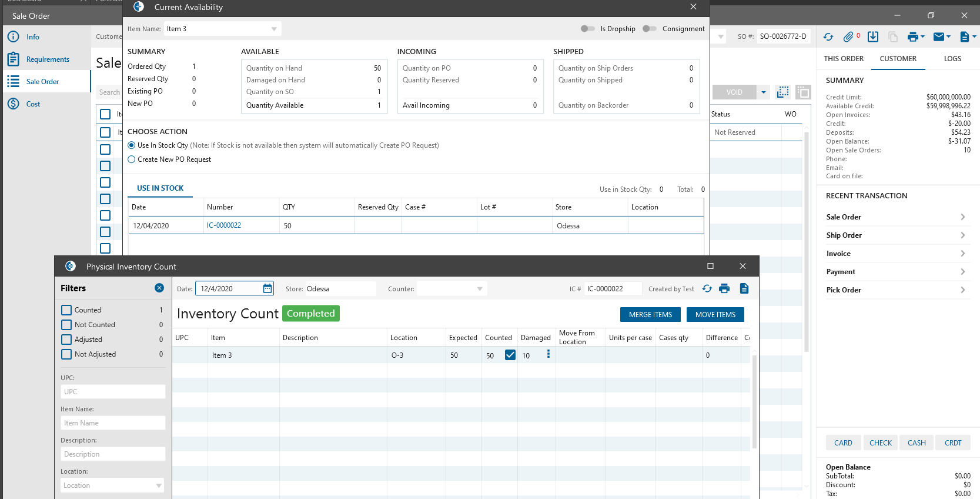Screen dimensions: 980x499
Task: Click the MERGE ITEMS button
Action: click(650, 315)
